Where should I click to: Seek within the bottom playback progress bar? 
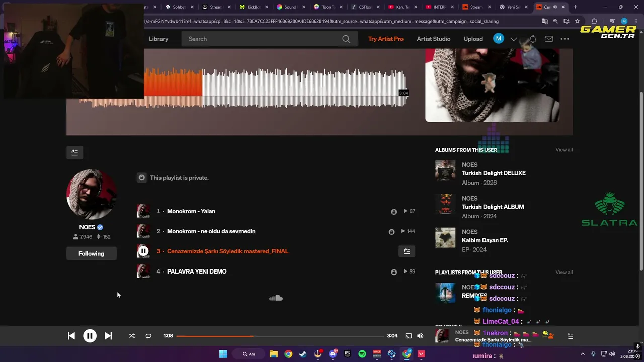(x=280, y=336)
